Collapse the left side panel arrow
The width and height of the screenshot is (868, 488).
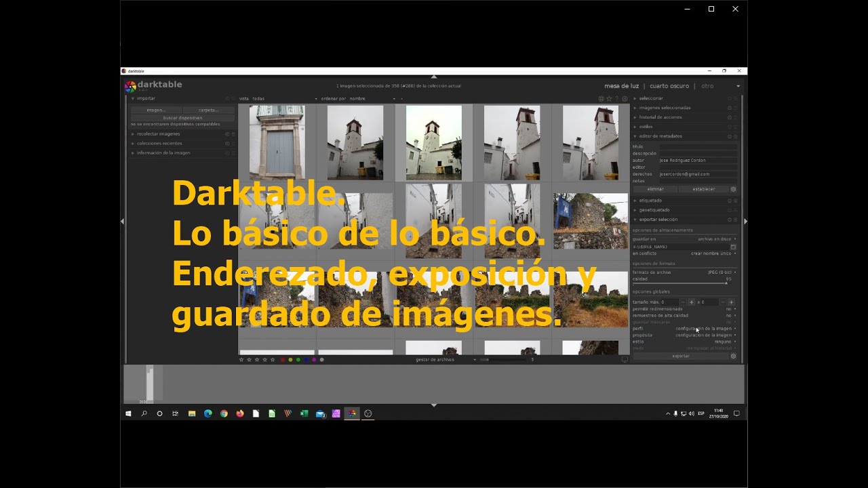click(123, 222)
